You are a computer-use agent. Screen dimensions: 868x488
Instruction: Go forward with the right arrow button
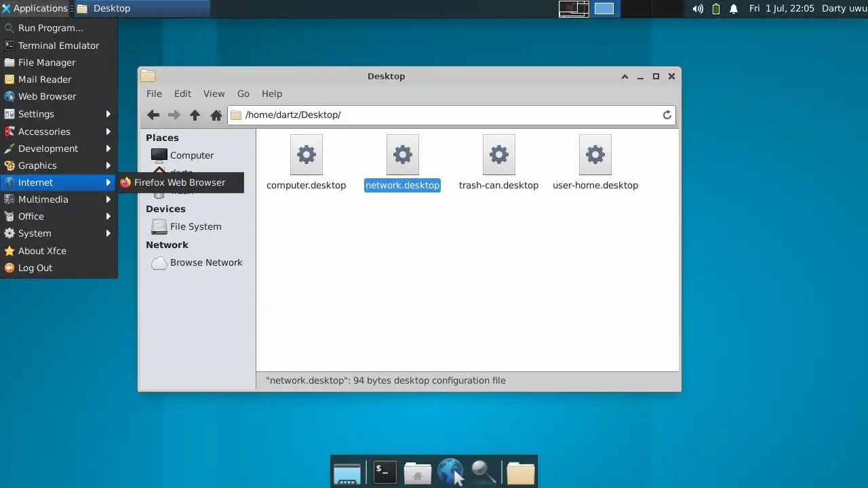click(x=174, y=115)
